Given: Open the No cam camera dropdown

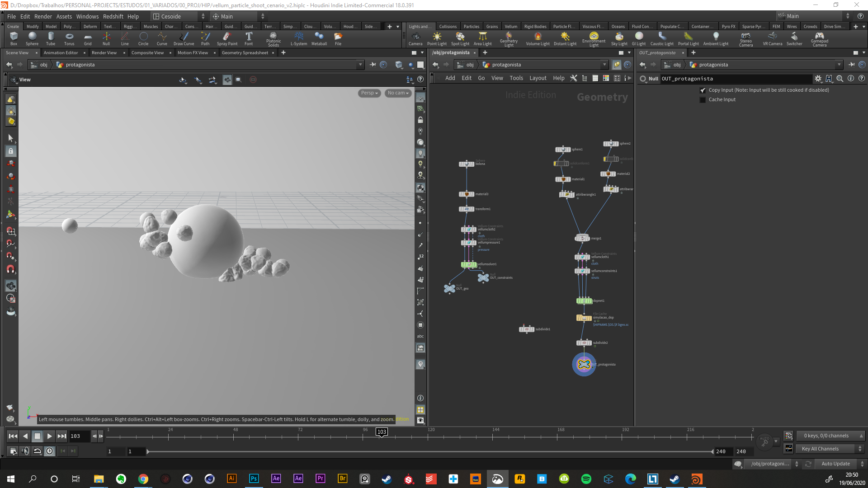Looking at the screenshot, I should [398, 93].
